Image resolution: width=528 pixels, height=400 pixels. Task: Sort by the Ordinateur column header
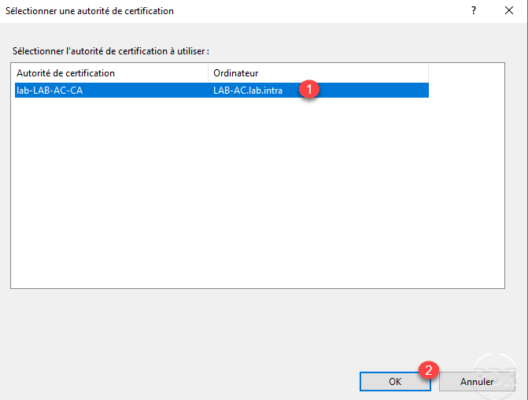click(318, 73)
